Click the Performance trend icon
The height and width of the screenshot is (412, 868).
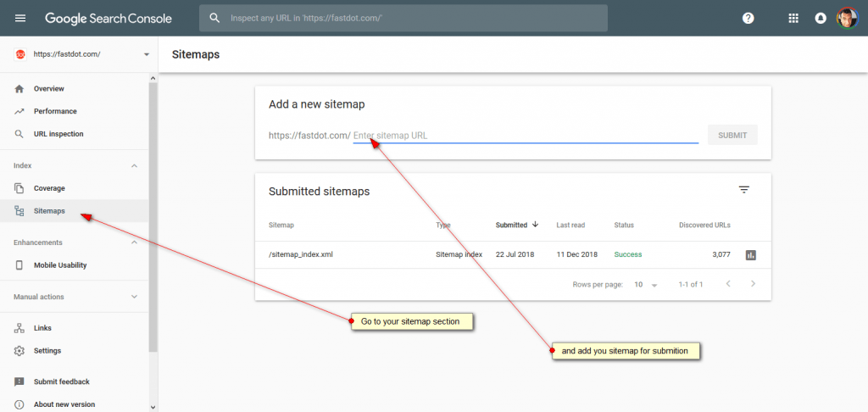[x=19, y=111]
